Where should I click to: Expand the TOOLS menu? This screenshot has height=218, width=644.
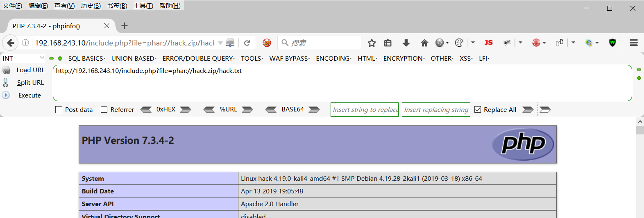pos(252,58)
